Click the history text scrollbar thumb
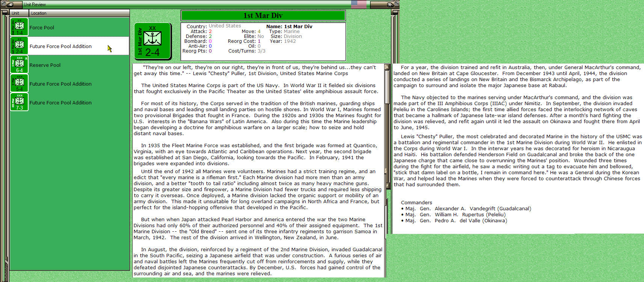 [387, 87]
